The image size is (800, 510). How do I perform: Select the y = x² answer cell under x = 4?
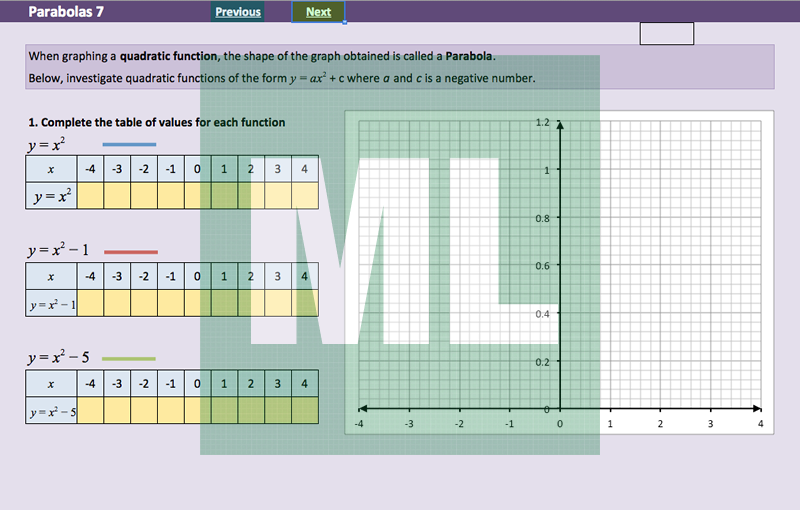[x=304, y=196]
